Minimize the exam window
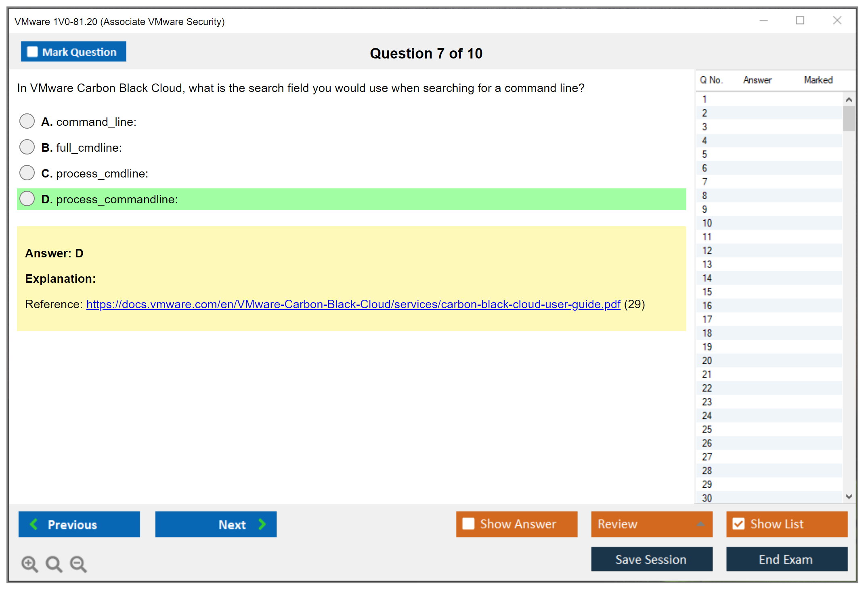The image size is (868, 593). click(x=763, y=21)
